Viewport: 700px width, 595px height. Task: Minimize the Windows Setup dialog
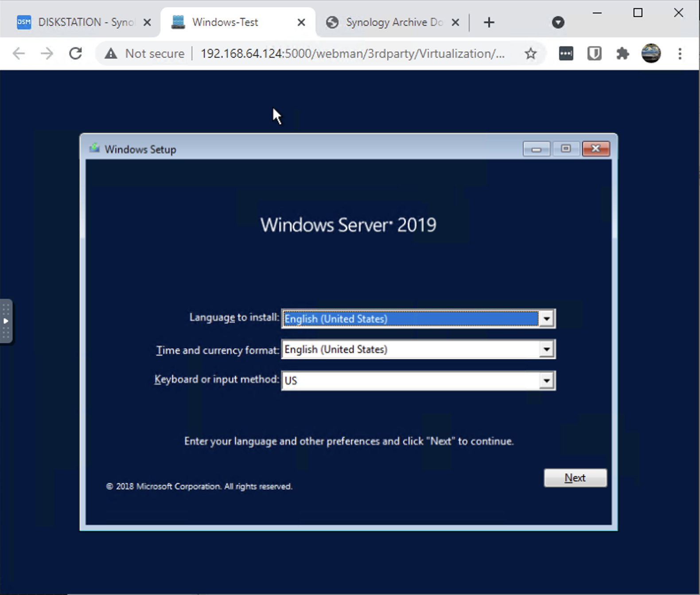[537, 149]
